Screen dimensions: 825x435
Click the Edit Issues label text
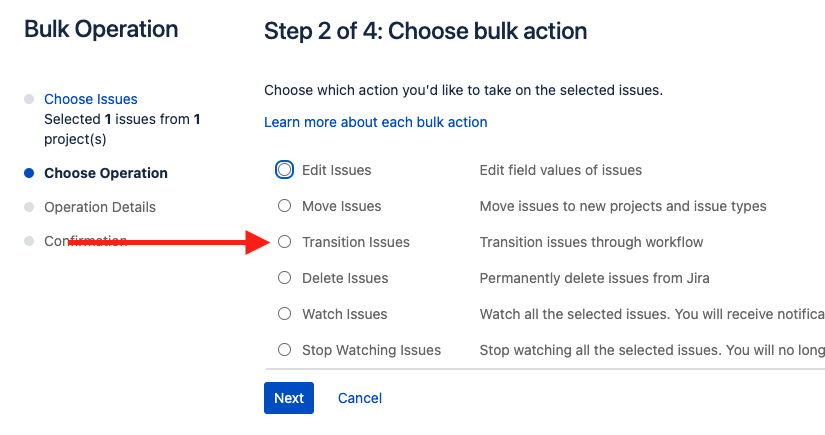[337, 170]
